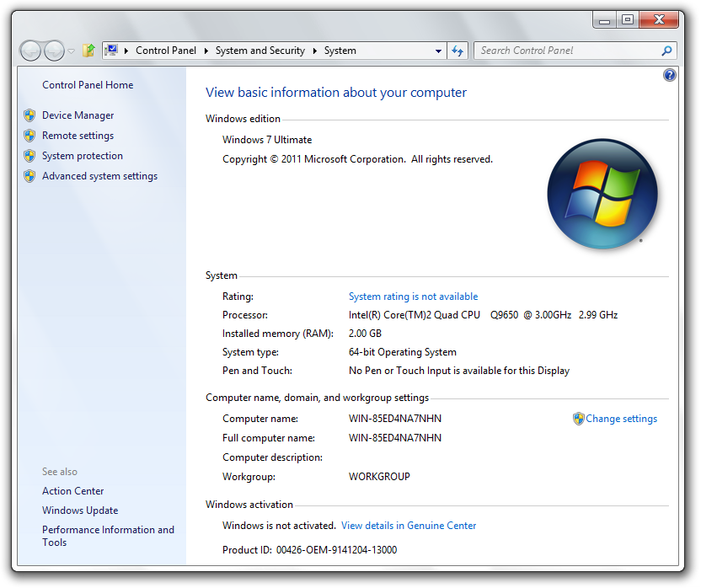The height and width of the screenshot is (588, 701).
Task: Click the Search Control Panel field
Action: 566,51
